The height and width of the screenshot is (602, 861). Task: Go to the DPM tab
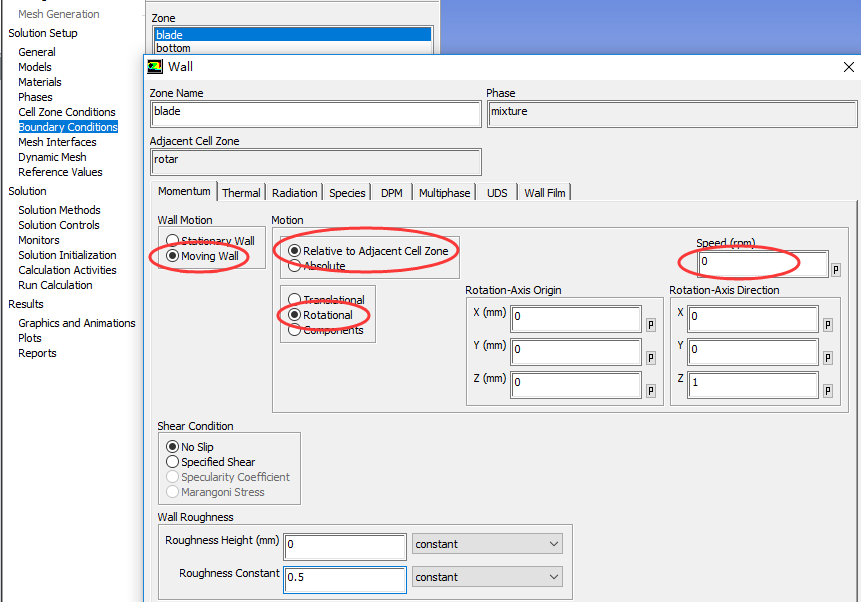click(x=392, y=193)
